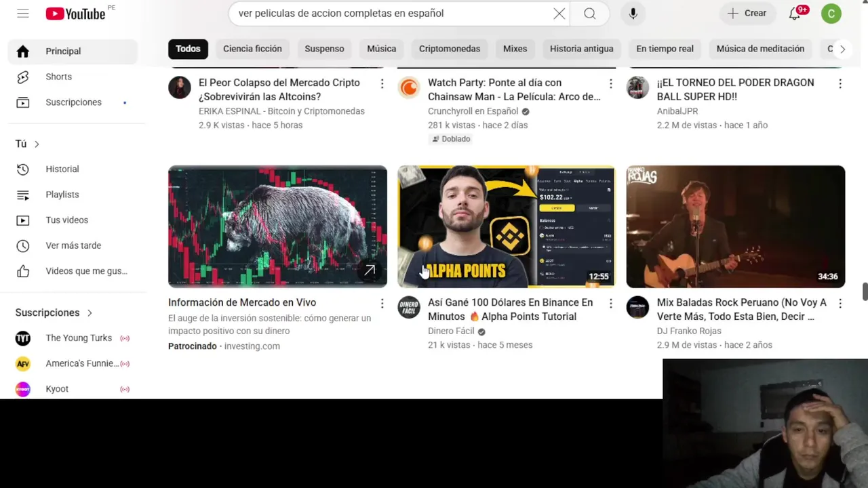Open the notifications bell
Image resolution: width=868 pixels, height=488 pixels.
click(x=795, y=14)
